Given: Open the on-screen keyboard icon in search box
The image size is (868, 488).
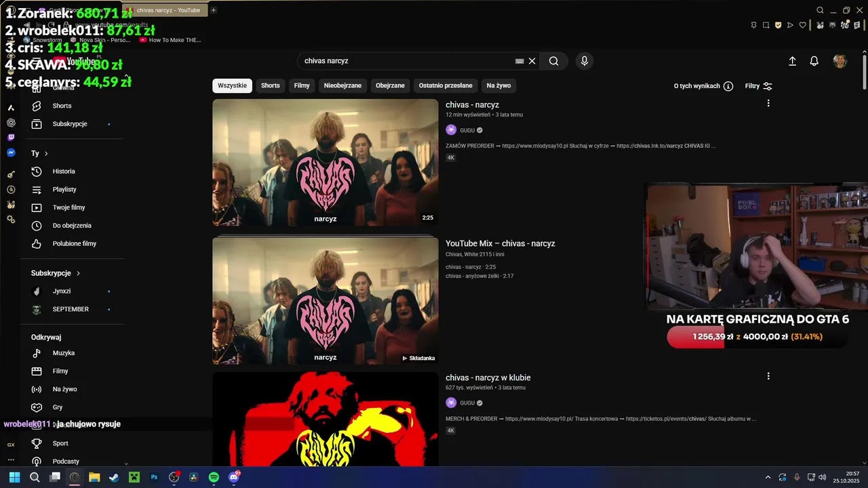Looking at the screenshot, I should click(x=519, y=61).
